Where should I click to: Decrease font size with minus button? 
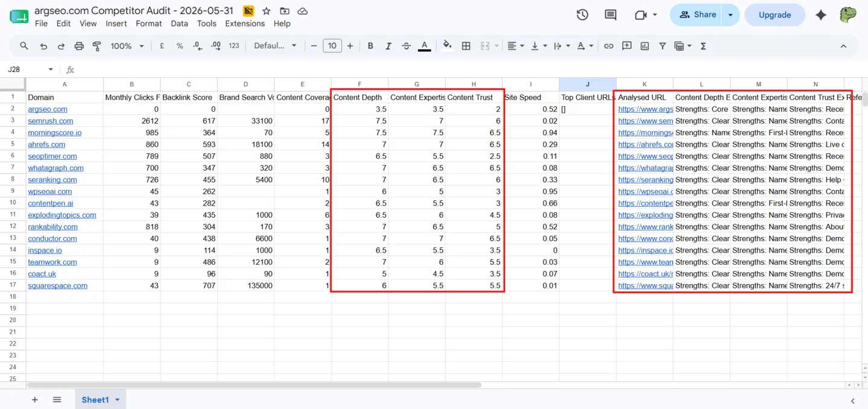pos(314,46)
